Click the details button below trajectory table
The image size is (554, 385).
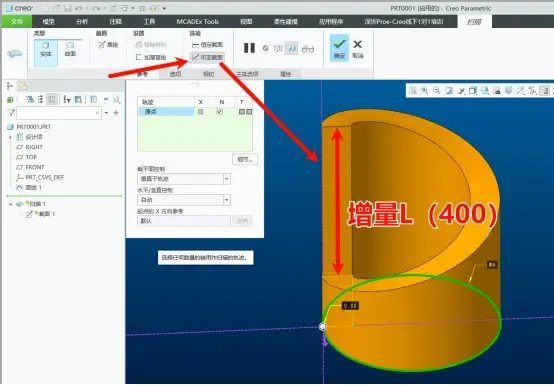tap(245, 159)
